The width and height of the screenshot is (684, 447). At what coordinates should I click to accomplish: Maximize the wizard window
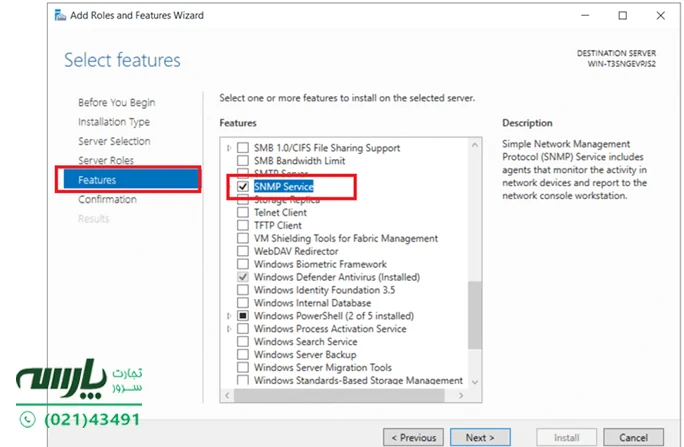click(x=622, y=15)
